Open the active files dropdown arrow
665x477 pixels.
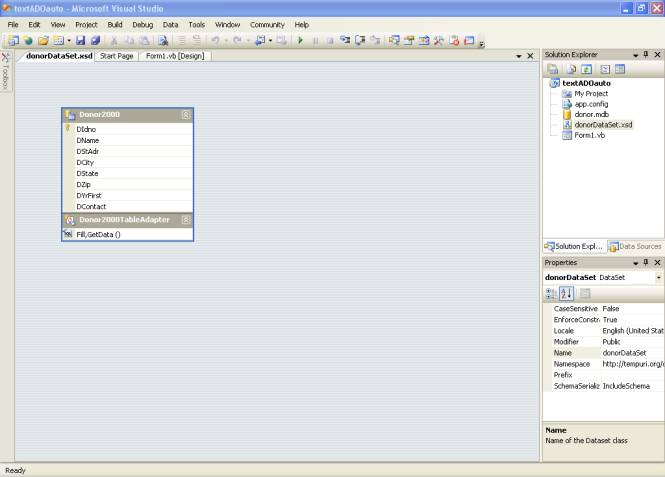point(519,56)
